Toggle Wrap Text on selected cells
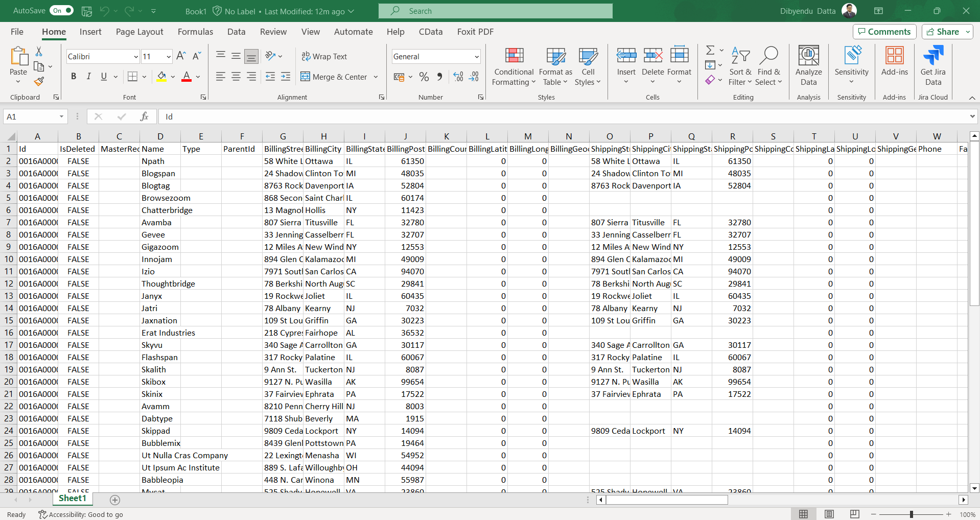This screenshot has width=980, height=520. [324, 56]
